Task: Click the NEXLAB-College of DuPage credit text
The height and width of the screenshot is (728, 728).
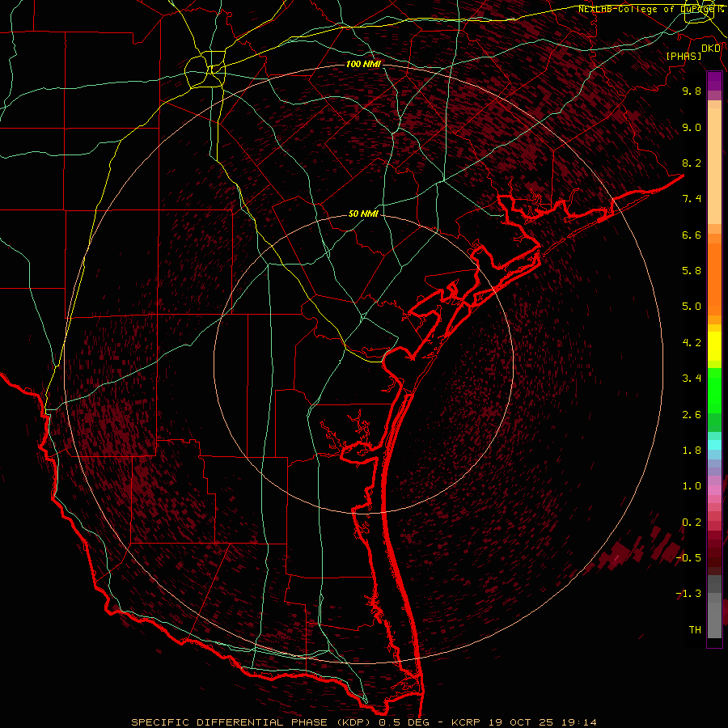Action: point(651,9)
